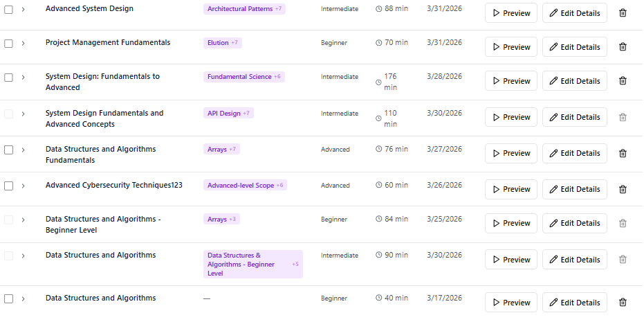644x322 pixels.
Task: Edit details of Project Management Fundamentals
Action: click(574, 47)
